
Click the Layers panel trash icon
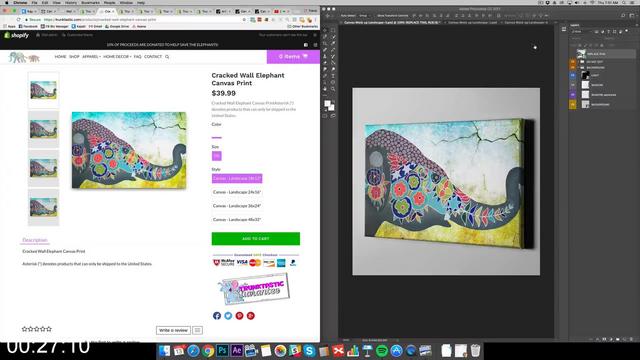tap(631, 339)
